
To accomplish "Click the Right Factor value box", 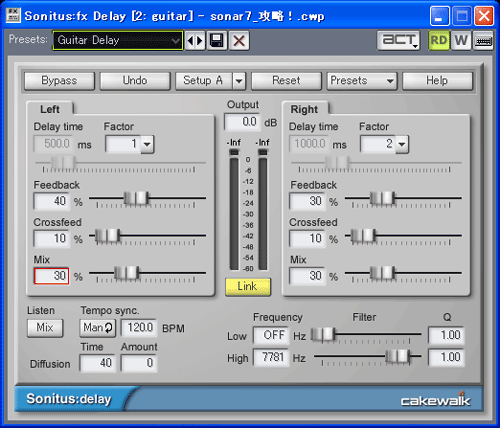I will [x=378, y=144].
